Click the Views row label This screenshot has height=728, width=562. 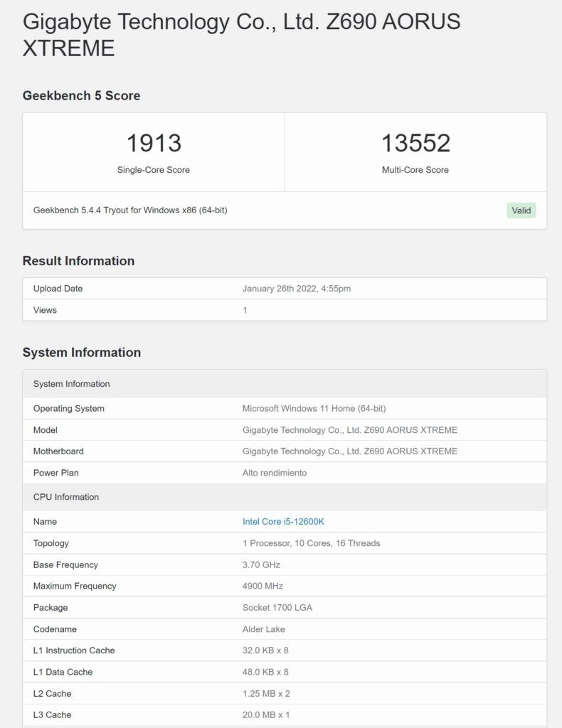click(x=45, y=310)
